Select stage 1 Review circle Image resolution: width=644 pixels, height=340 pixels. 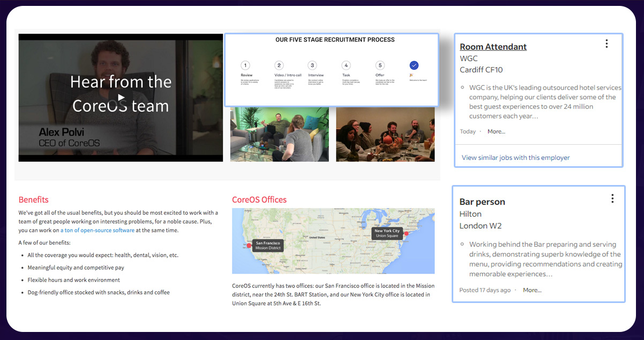(245, 65)
